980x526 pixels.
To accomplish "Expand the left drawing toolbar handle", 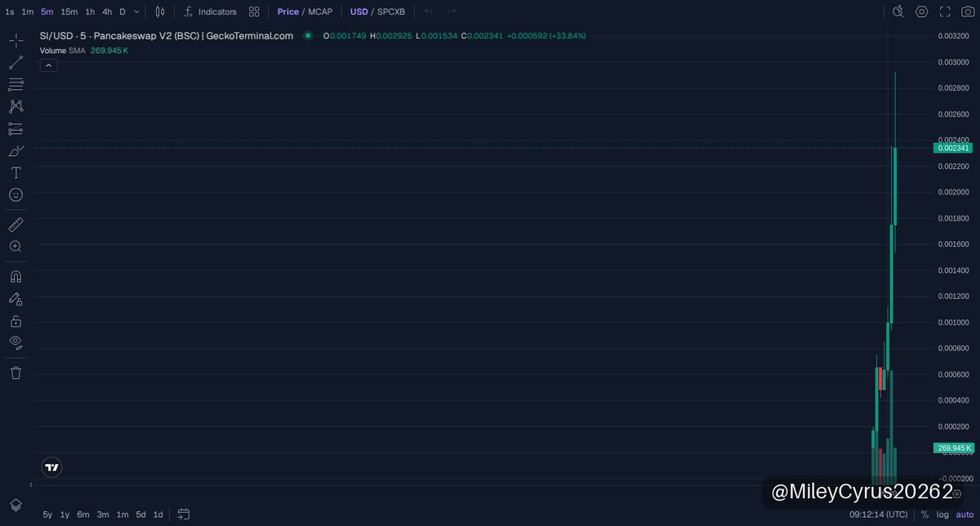I will (x=31, y=485).
